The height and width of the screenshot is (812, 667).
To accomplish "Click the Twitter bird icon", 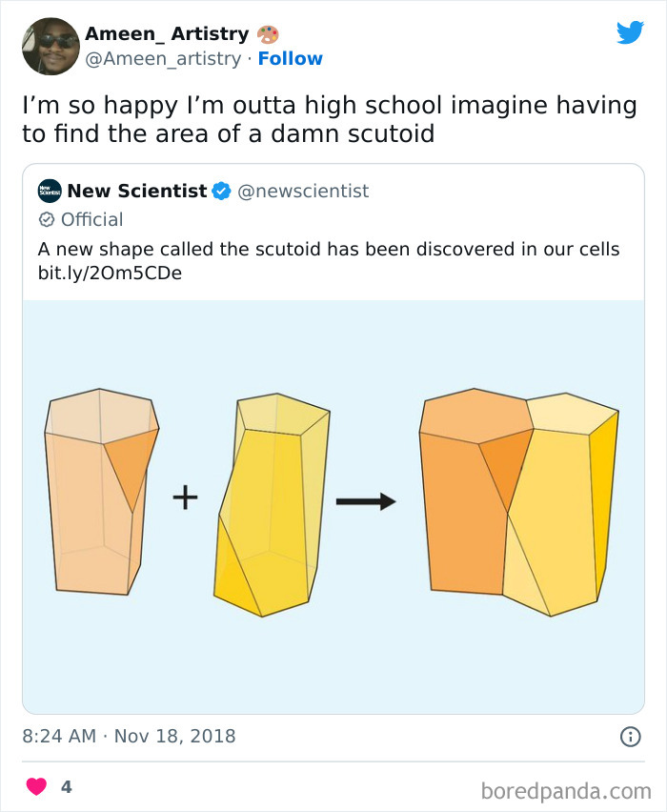I will [631, 31].
